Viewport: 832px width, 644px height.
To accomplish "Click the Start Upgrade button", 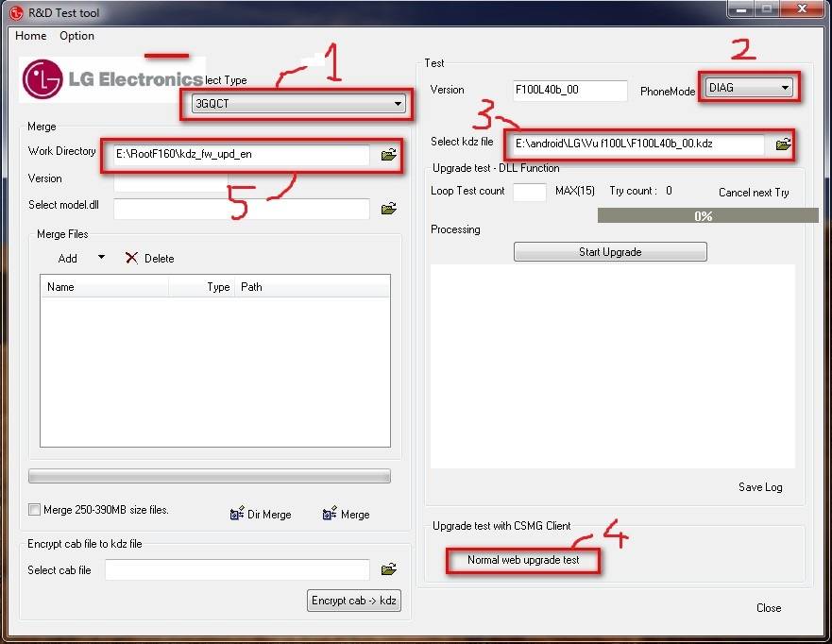I will [610, 252].
